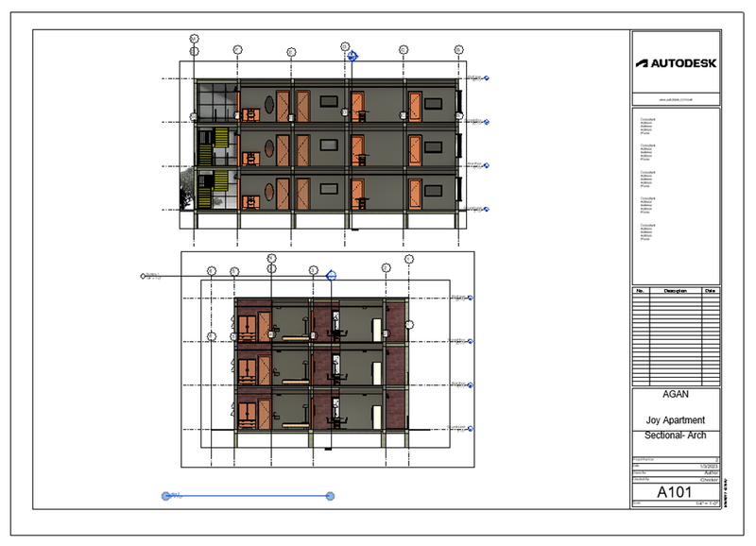Viewport: 756px width, 546px height.
Task: Select the Joy Apartment project name
Action: [675, 420]
